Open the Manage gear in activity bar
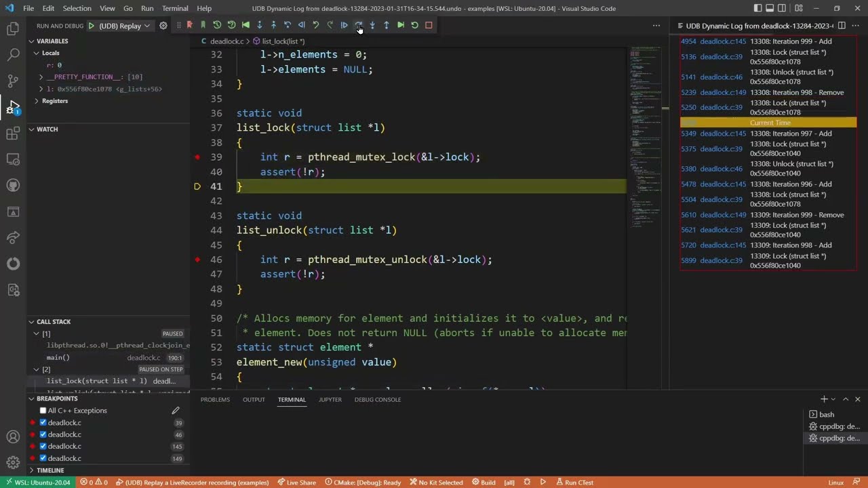 coord(13,463)
